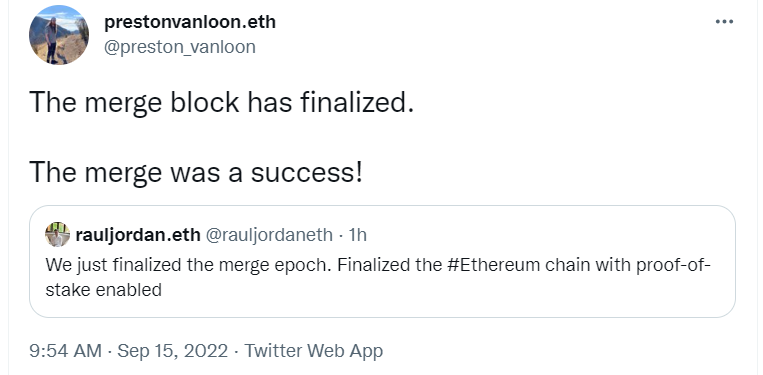Image resolution: width=763 pixels, height=375 pixels.
Task: Click the word 'finalized.' in main tweet
Action: click(x=357, y=103)
